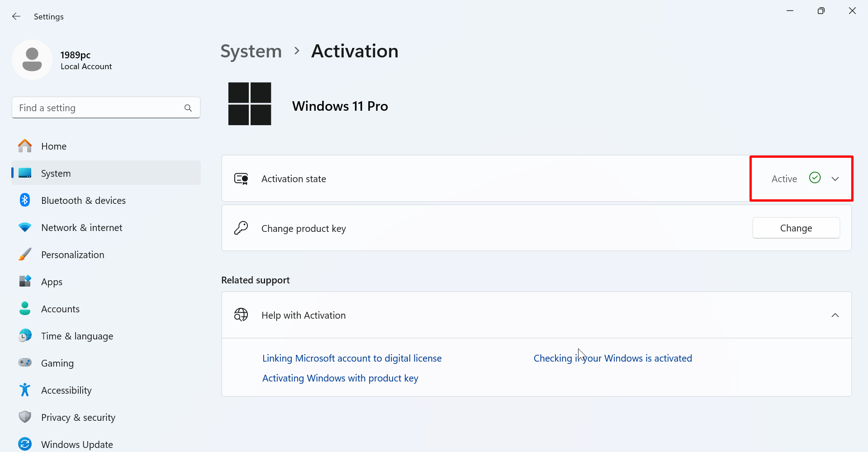The height and width of the screenshot is (452, 868).
Task: Click the user profile avatar icon
Action: 32,60
